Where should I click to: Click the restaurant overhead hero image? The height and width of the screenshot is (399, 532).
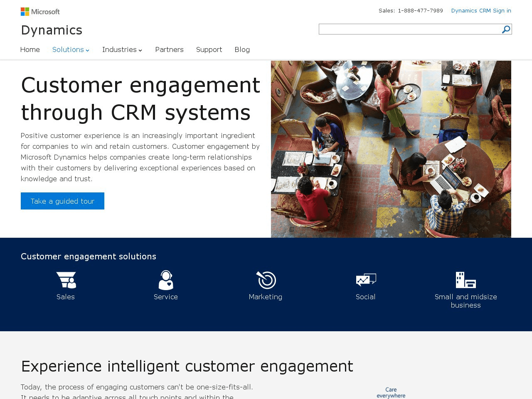click(x=391, y=149)
